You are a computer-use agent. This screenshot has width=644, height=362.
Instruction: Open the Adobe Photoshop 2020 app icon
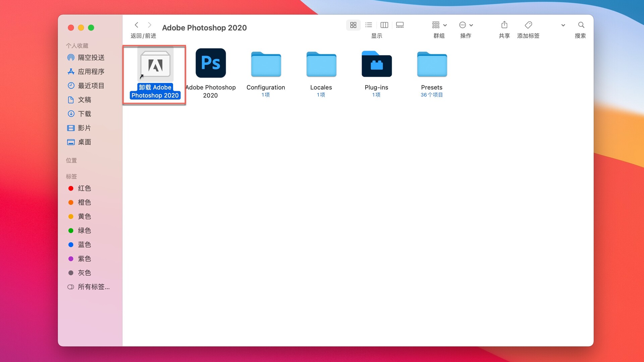[x=211, y=63]
